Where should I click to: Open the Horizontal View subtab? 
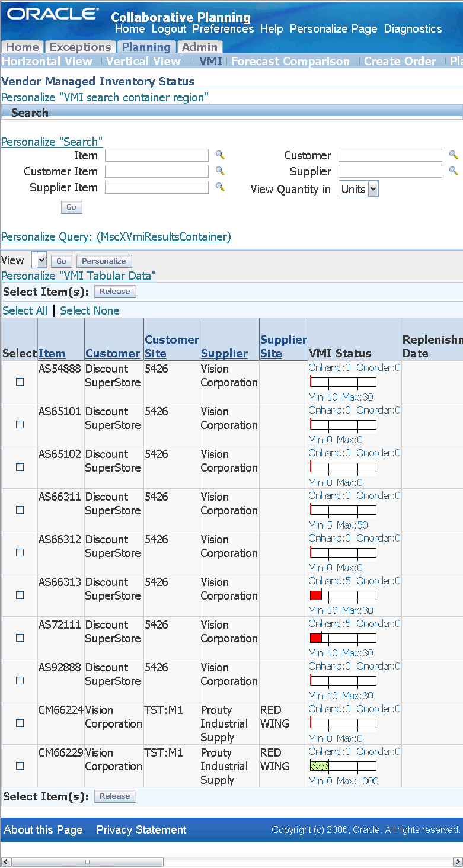click(47, 61)
